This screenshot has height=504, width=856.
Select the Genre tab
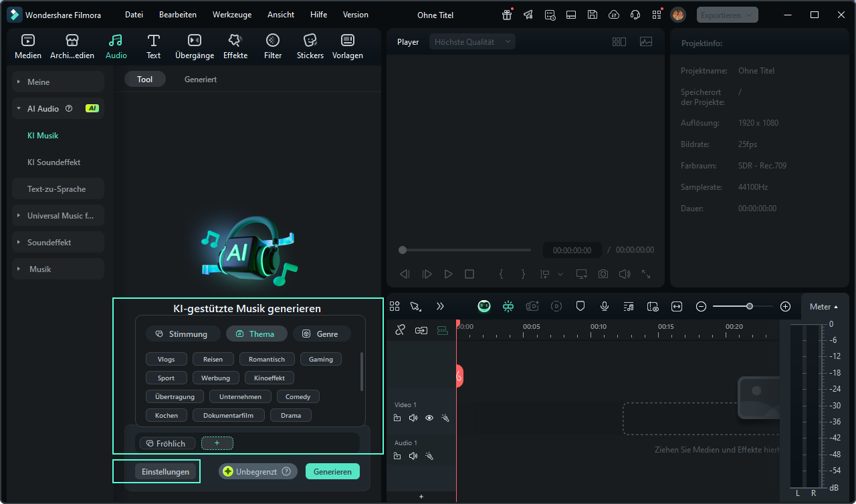pos(322,334)
